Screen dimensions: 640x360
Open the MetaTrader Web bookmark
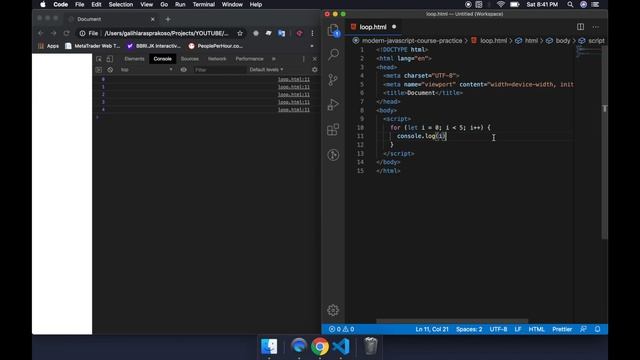(93, 46)
